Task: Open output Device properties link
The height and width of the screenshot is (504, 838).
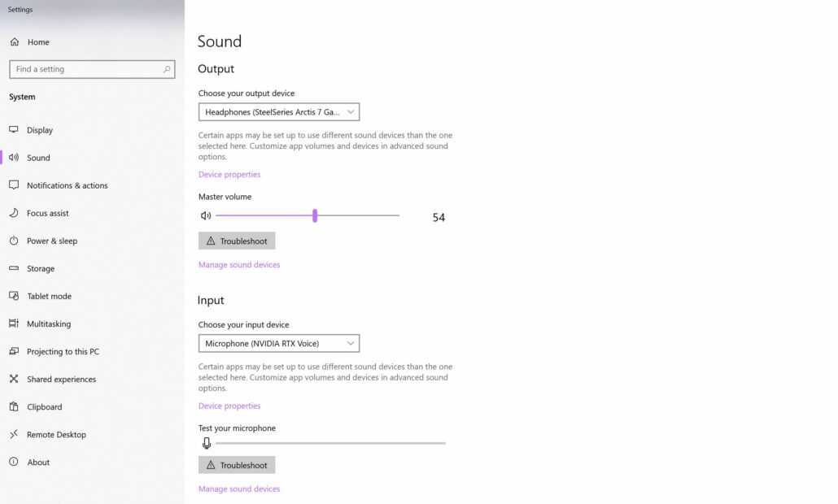Action: tap(229, 175)
